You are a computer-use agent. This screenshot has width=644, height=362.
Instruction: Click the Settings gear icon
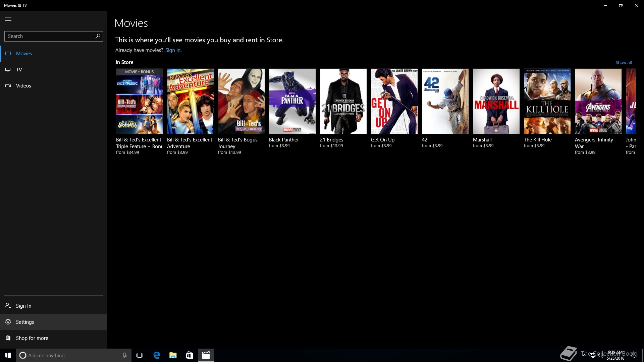[x=8, y=322]
